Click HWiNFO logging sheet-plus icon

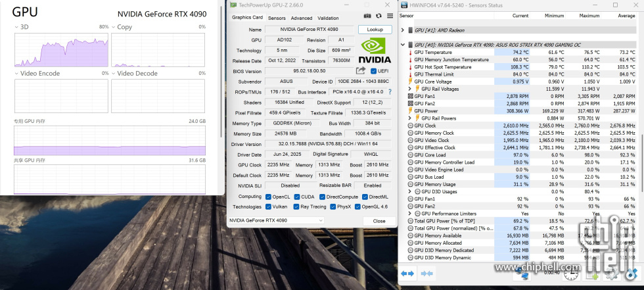[x=592, y=273]
